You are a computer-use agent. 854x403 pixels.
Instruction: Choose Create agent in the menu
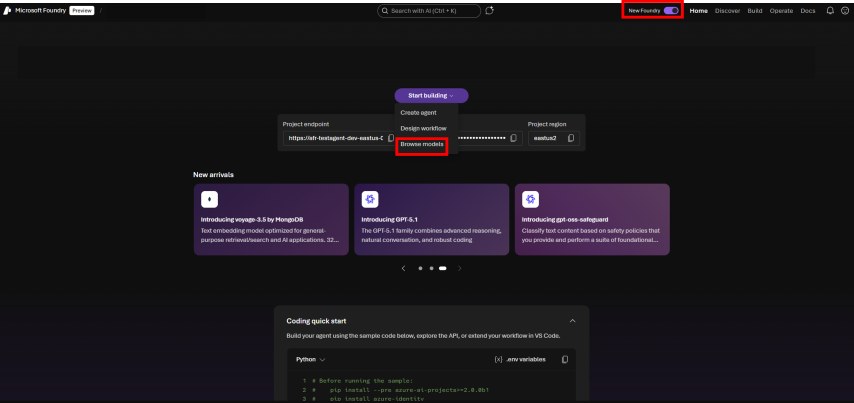coord(418,113)
